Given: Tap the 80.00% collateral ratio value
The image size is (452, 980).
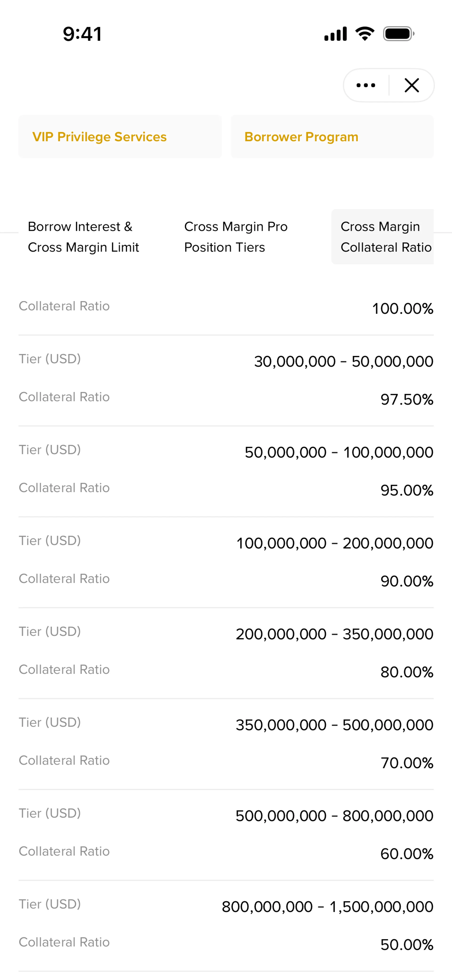Looking at the screenshot, I should [407, 672].
